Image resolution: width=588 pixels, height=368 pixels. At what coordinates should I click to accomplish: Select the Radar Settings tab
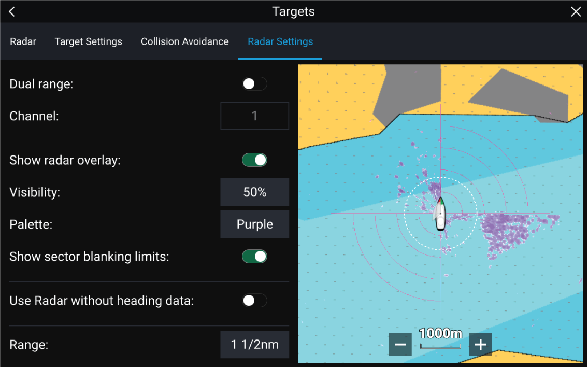pyautogui.click(x=280, y=41)
